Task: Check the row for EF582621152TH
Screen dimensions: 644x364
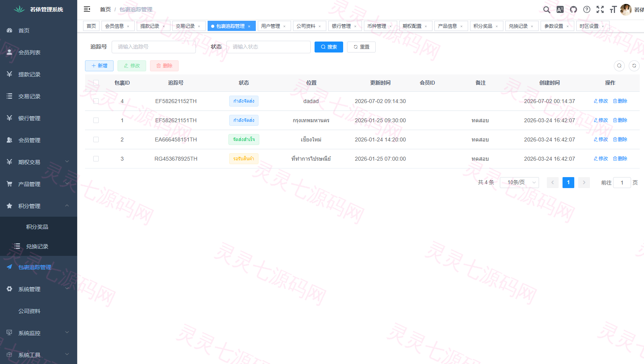Action: pyautogui.click(x=96, y=101)
